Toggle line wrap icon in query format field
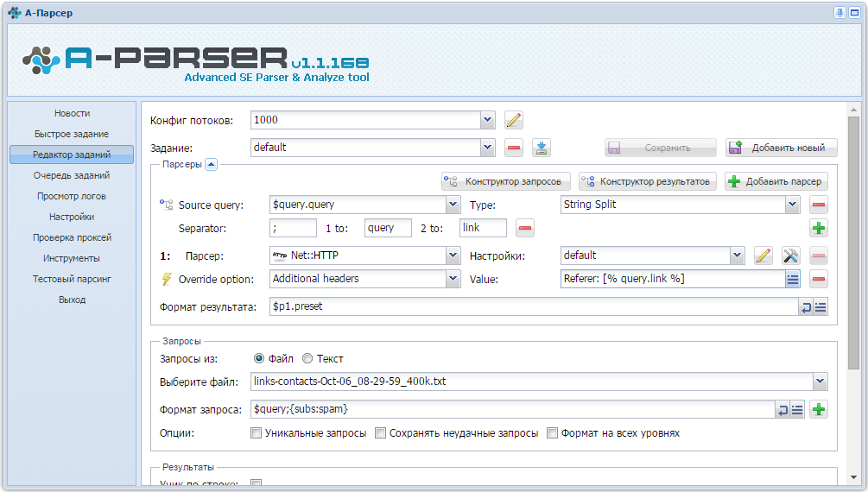 click(x=782, y=410)
